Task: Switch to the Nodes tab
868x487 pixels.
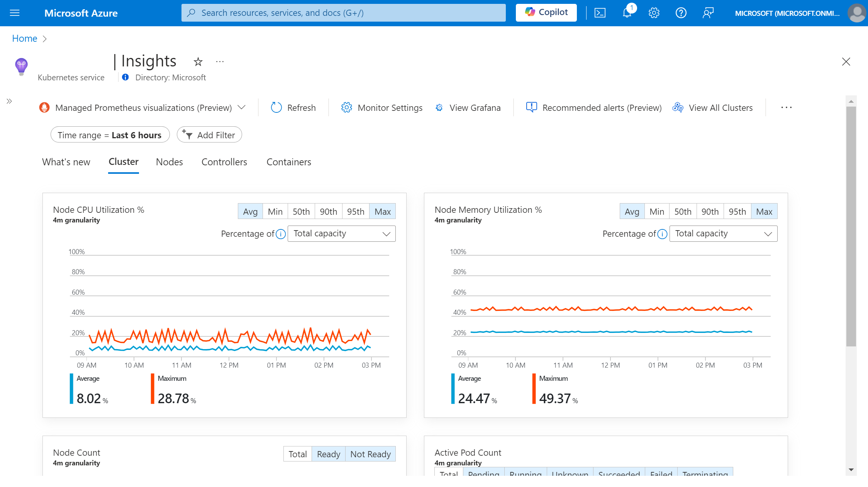Action: (170, 161)
